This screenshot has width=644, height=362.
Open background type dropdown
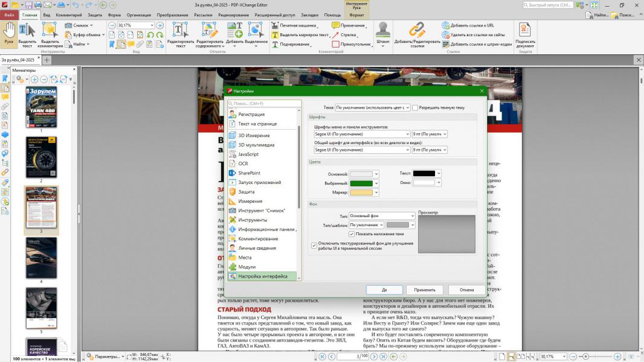(382, 215)
